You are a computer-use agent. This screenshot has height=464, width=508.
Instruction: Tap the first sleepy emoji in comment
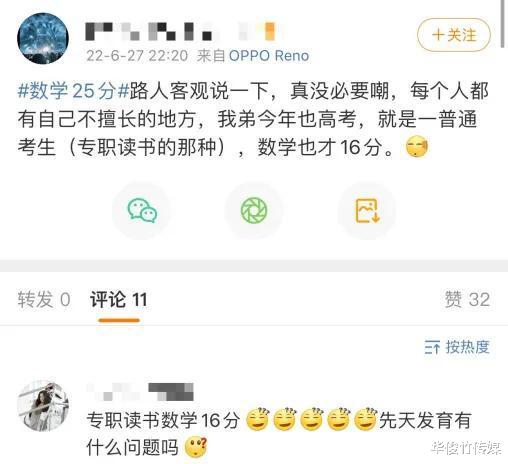pos(257,419)
